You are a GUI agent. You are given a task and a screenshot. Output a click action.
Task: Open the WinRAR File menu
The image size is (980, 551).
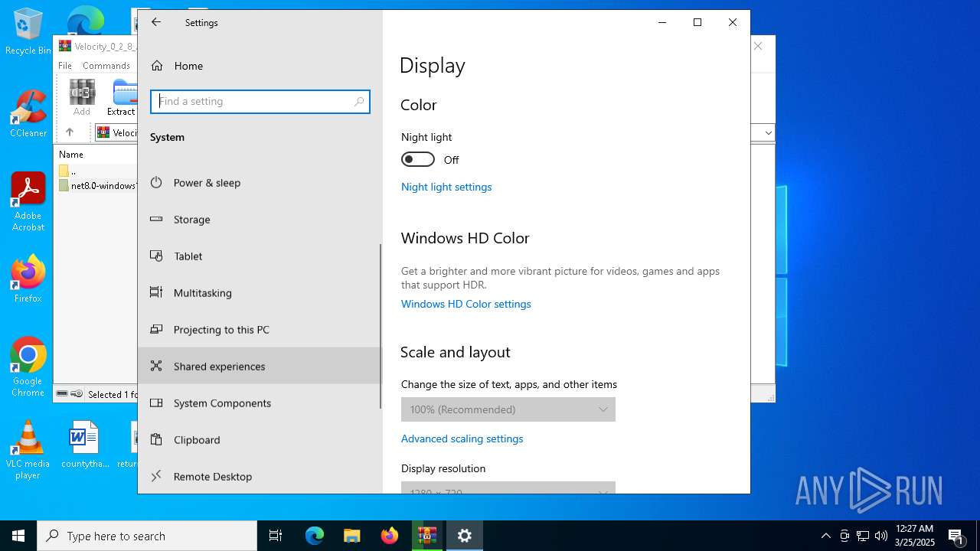click(65, 66)
